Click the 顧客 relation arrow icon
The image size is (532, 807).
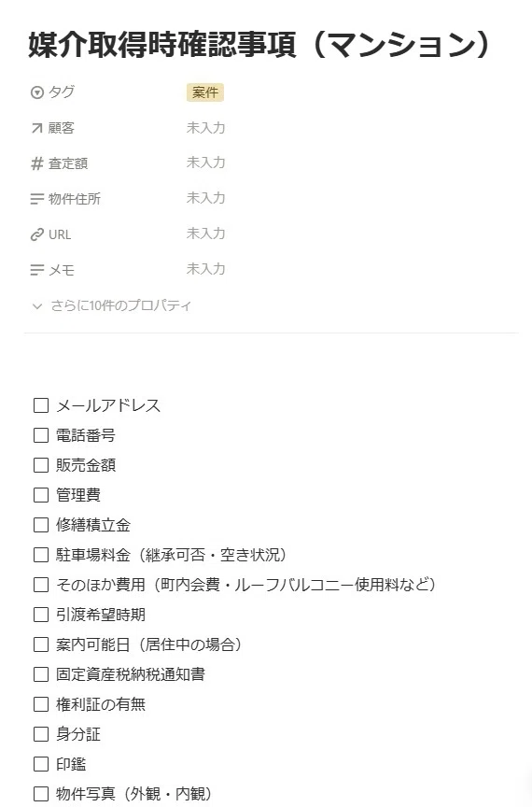pos(37,128)
